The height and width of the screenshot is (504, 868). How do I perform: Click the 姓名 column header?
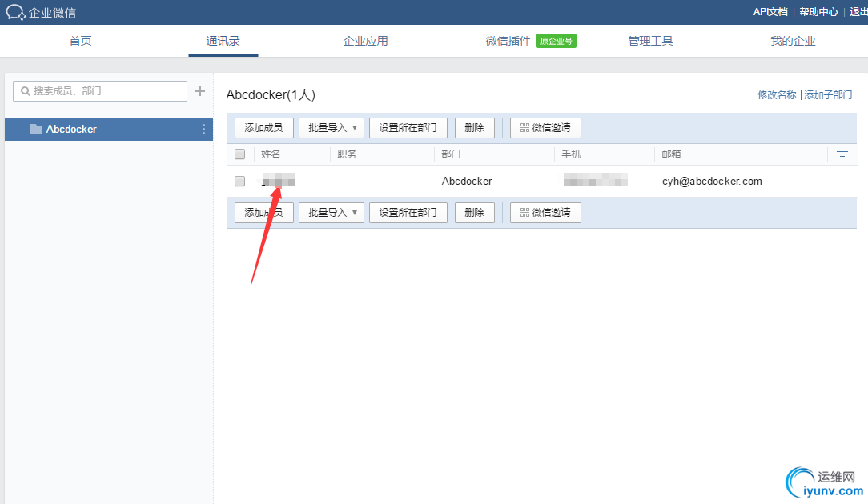tap(271, 154)
